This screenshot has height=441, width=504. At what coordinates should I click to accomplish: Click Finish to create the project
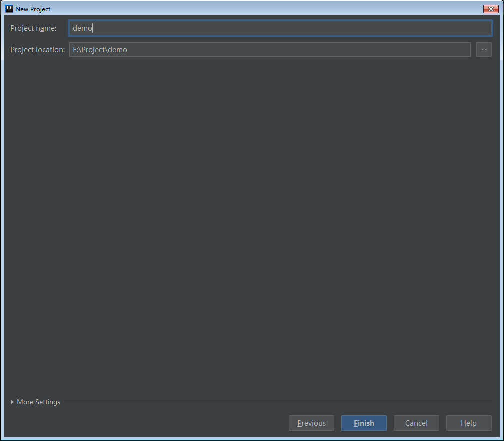pyautogui.click(x=364, y=423)
